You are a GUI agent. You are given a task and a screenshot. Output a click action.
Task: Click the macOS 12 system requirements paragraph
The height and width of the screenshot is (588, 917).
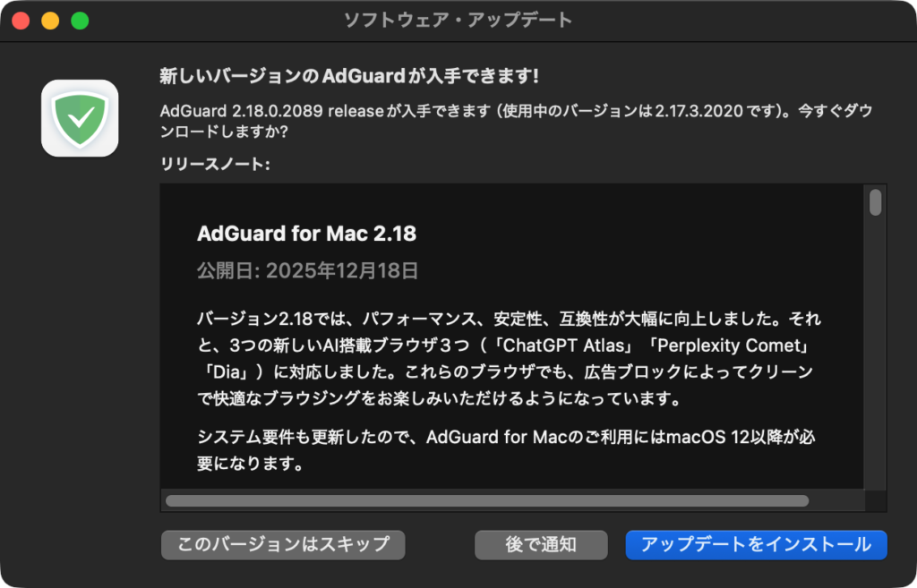(x=507, y=450)
